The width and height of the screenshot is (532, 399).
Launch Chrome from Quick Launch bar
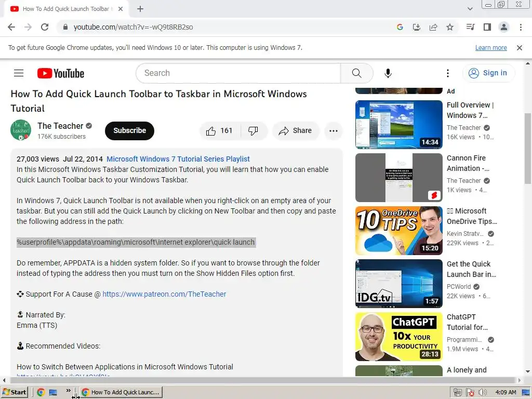tap(41, 392)
